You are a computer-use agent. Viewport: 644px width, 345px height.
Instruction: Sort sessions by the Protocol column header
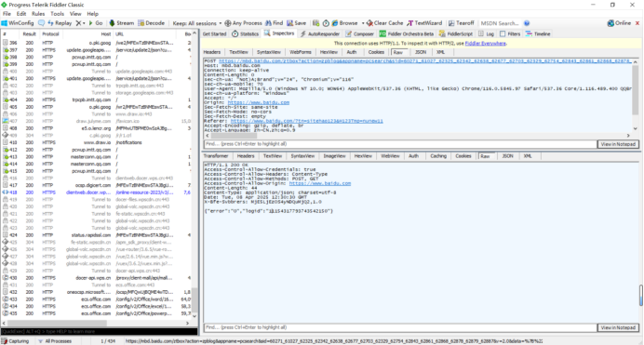(x=50, y=34)
